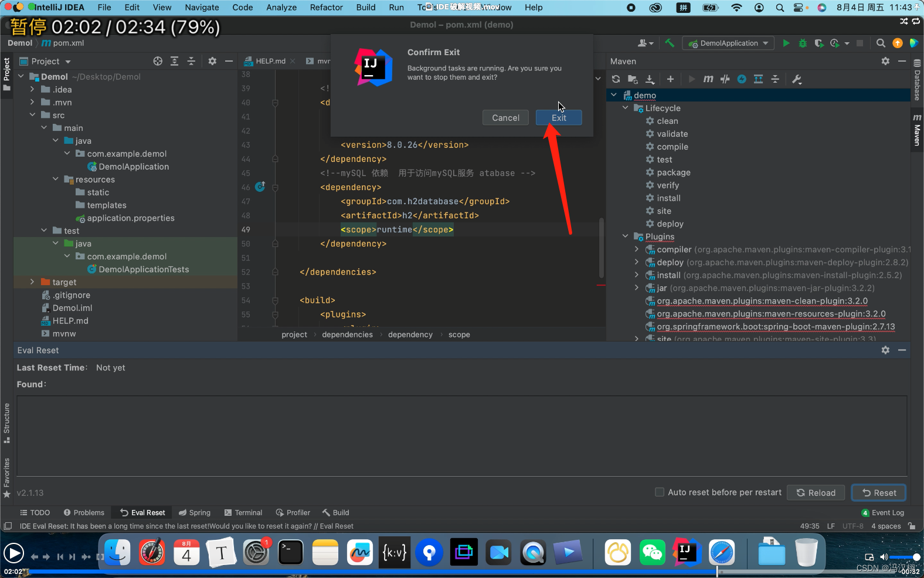Click the video play button
The image size is (924, 578).
pos(13,553)
